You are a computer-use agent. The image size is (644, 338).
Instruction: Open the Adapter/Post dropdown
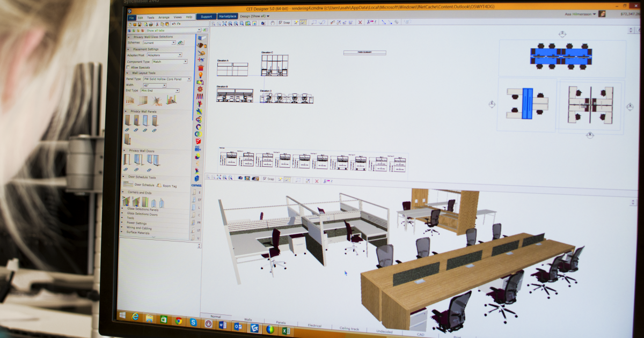click(x=180, y=55)
